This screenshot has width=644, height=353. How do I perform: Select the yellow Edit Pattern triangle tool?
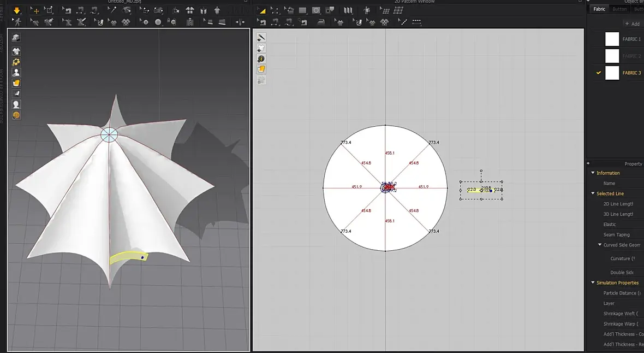click(x=261, y=10)
